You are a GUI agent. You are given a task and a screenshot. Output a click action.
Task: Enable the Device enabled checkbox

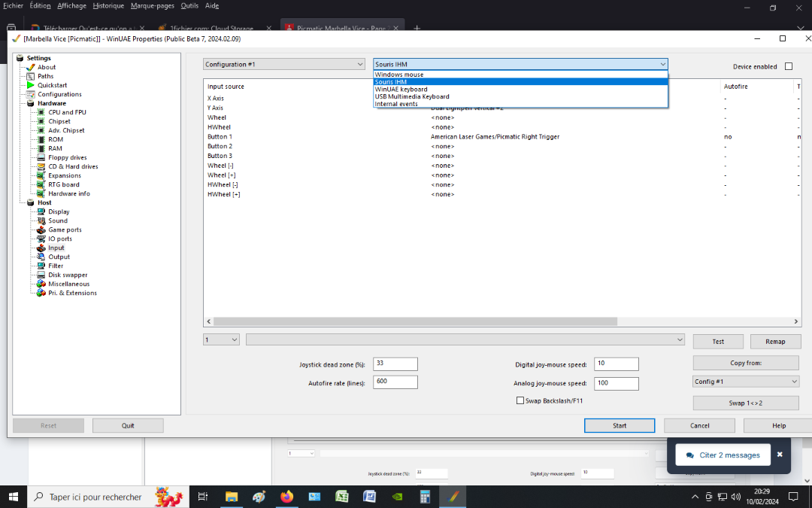(789, 66)
